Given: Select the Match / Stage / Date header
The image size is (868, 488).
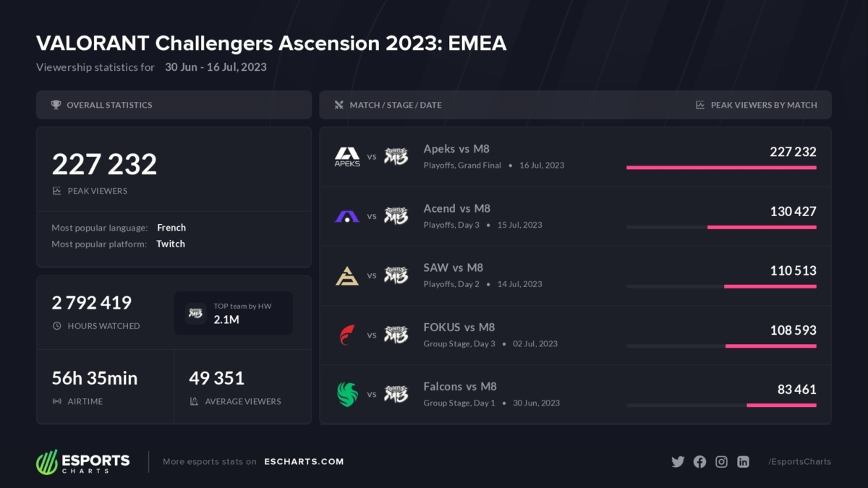Looking at the screenshot, I should 395,105.
